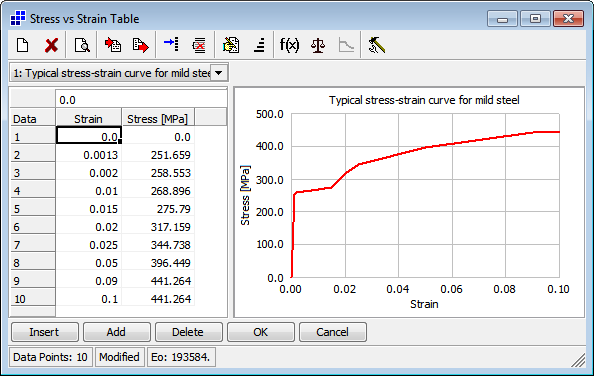Expand the table selection dropdown arrow
This screenshot has width=594, height=376.
coord(219,73)
